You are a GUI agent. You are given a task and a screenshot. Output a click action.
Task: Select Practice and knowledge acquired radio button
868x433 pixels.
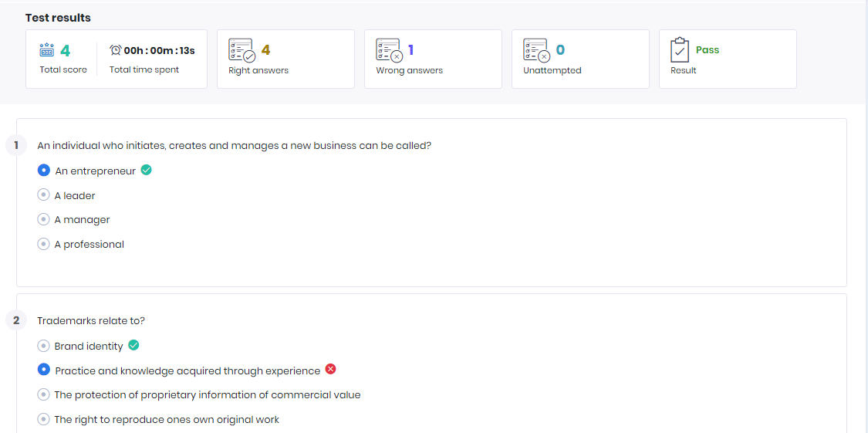point(44,370)
